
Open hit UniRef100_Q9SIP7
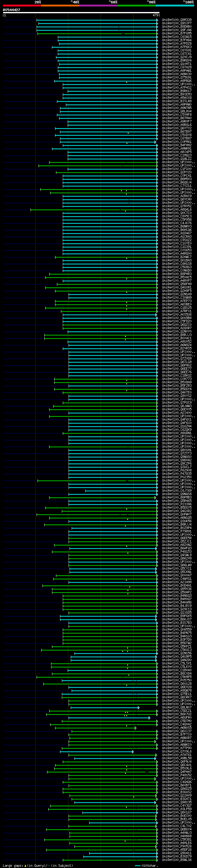(x=177, y=23)
